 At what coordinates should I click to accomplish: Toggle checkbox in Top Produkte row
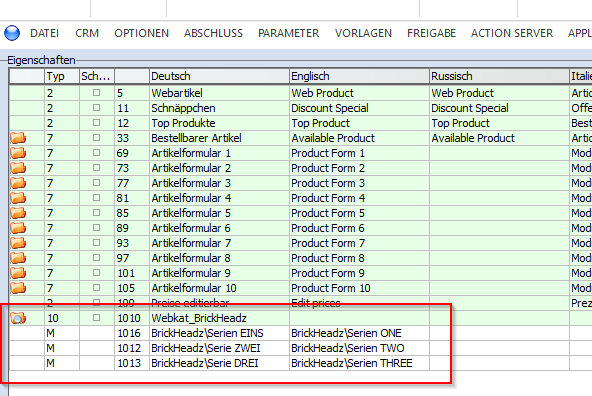click(97, 123)
